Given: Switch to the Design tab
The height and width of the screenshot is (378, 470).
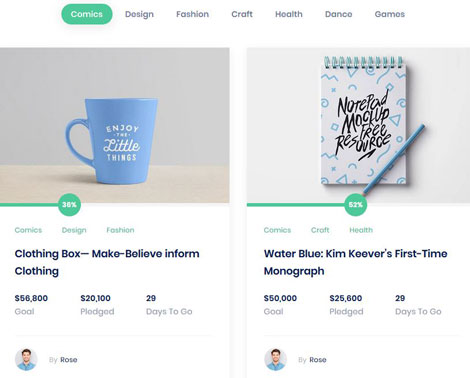Looking at the screenshot, I should coord(139,14).
